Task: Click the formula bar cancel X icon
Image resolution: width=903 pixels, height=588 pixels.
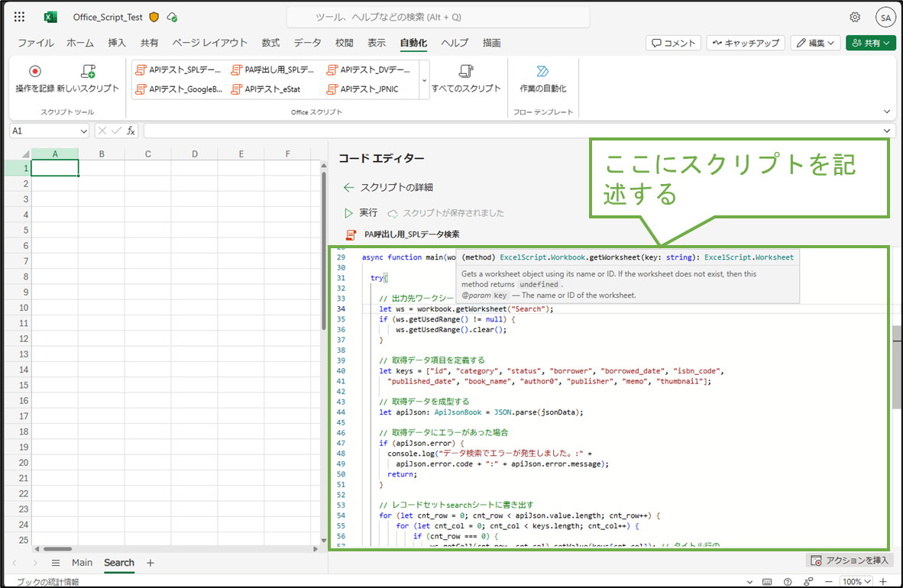Action: (102, 131)
